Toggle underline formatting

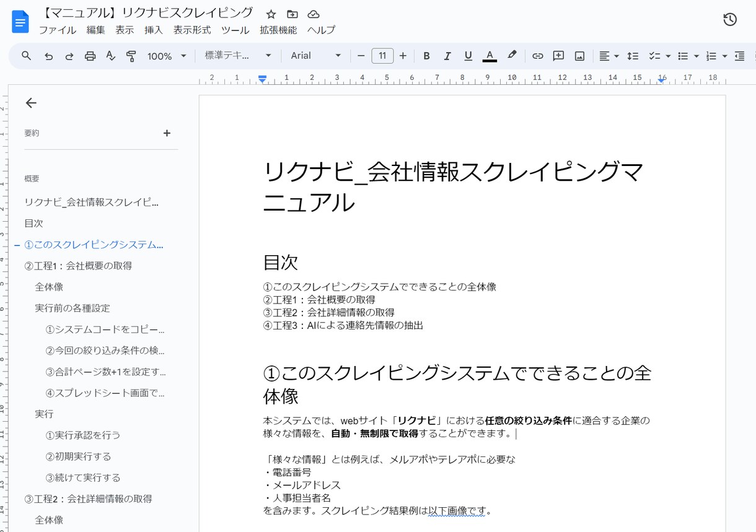click(x=468, y=56)
